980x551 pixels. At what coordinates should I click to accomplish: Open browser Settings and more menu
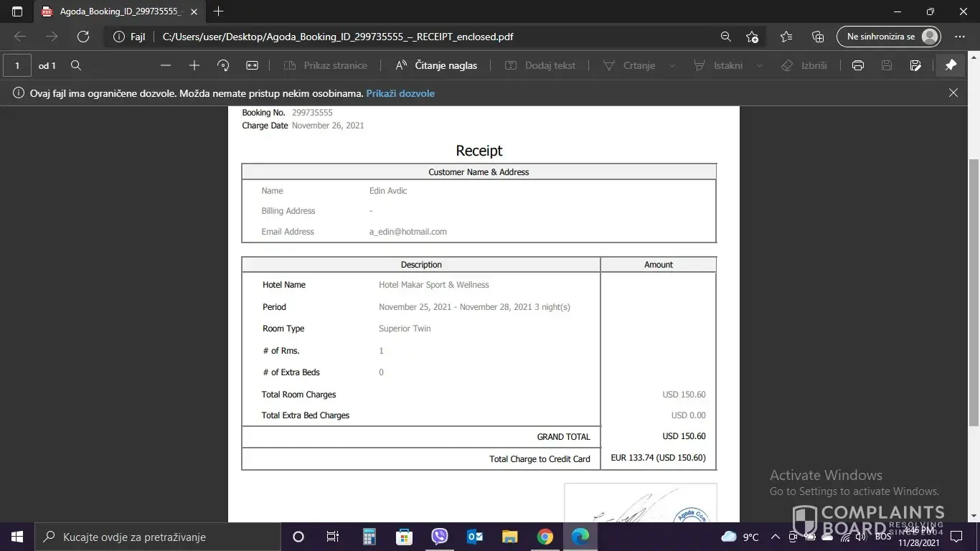coord(960,37)
